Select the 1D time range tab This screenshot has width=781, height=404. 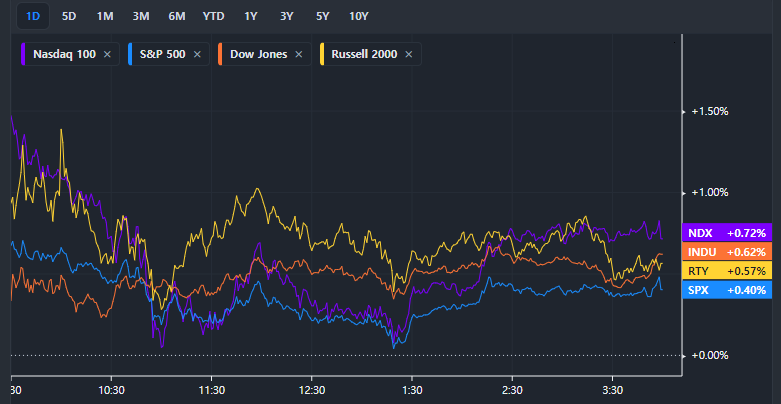click(32, 16)
